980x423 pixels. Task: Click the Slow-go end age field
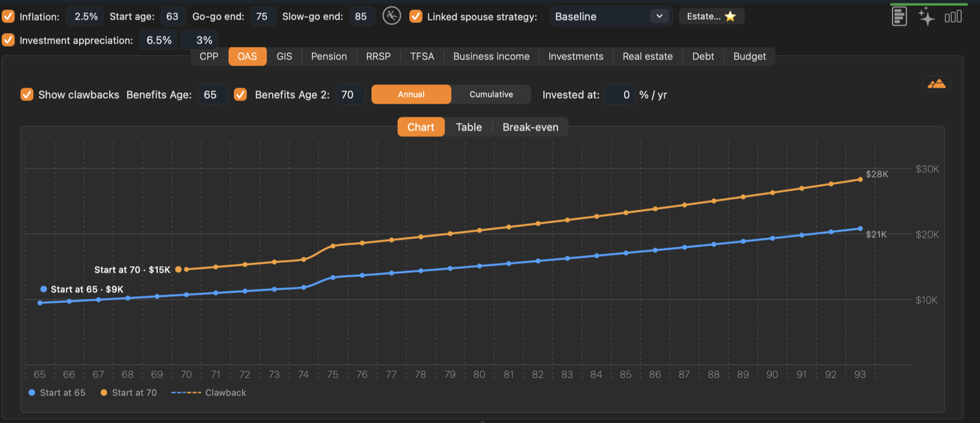tap(361, 16)
